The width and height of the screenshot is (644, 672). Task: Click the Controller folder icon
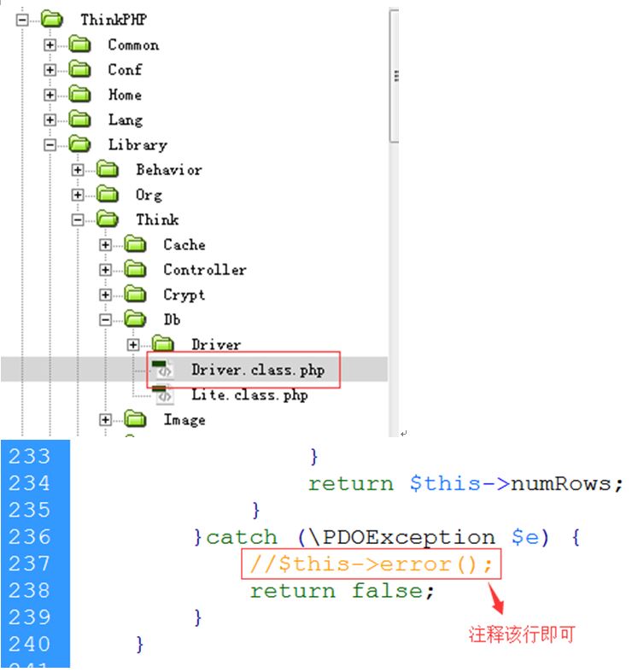[x=136, y=270]
